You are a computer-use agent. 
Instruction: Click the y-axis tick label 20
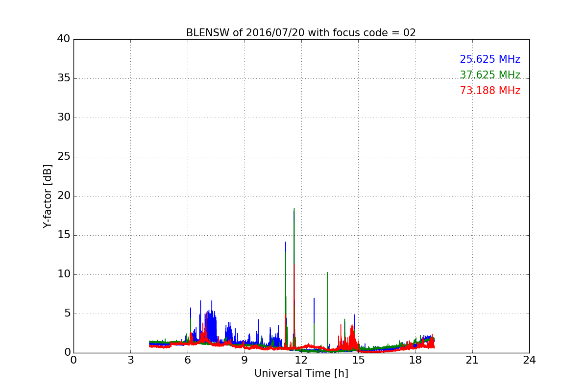coord(64,196)
